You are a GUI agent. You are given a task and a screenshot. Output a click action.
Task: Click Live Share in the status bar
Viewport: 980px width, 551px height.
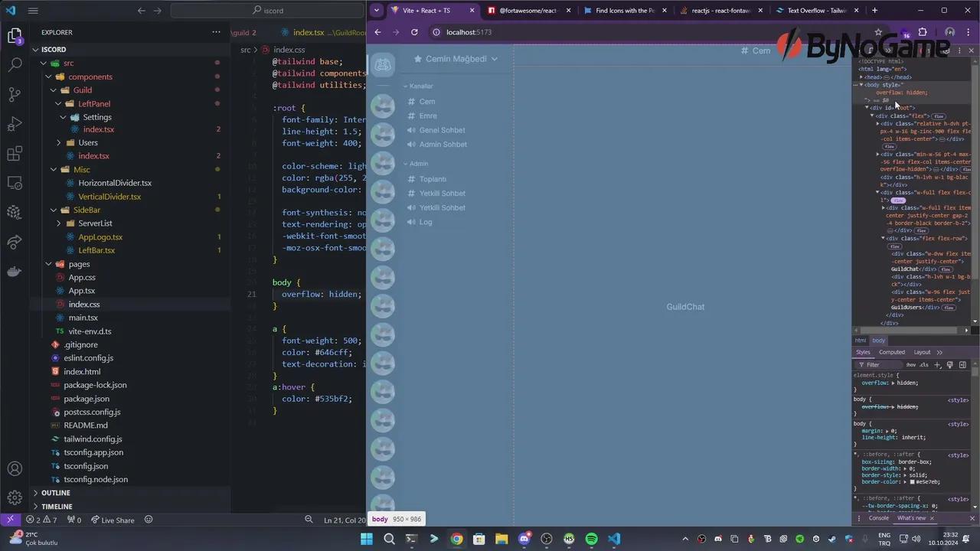(113, 520)
